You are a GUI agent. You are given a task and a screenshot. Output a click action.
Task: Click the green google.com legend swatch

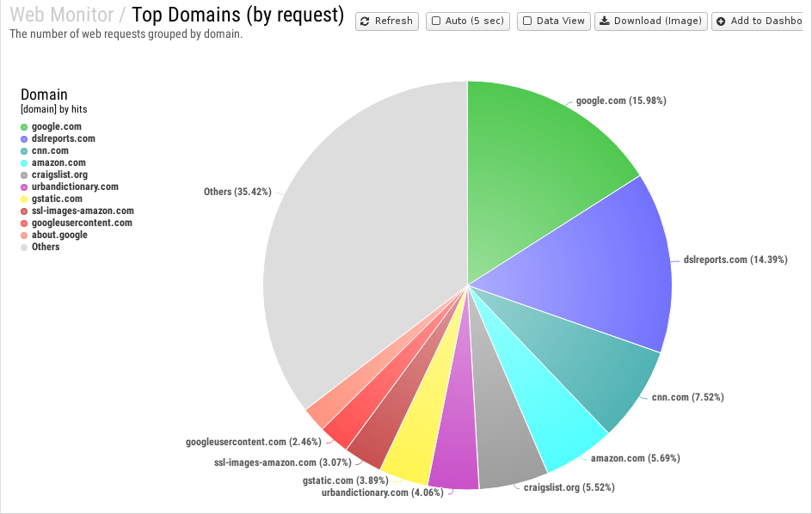(x=24, y=127)
